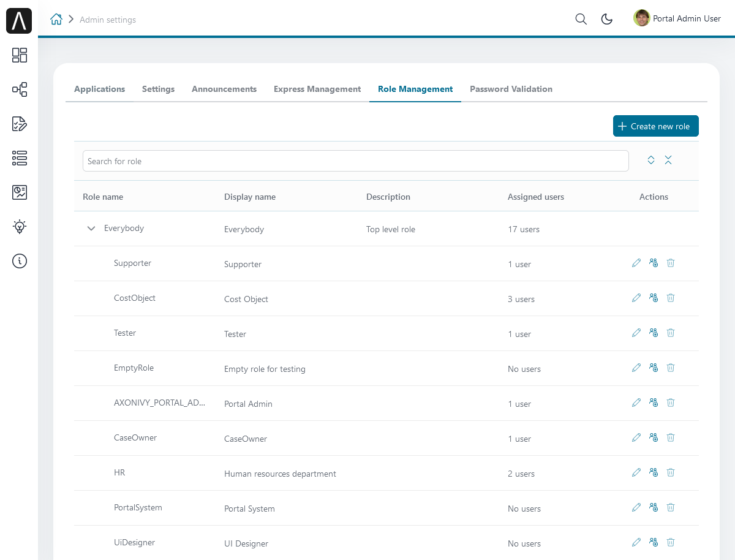Delete the Supporter role
The height and width of the screenshot is (560, 735).
click(671, 263)
